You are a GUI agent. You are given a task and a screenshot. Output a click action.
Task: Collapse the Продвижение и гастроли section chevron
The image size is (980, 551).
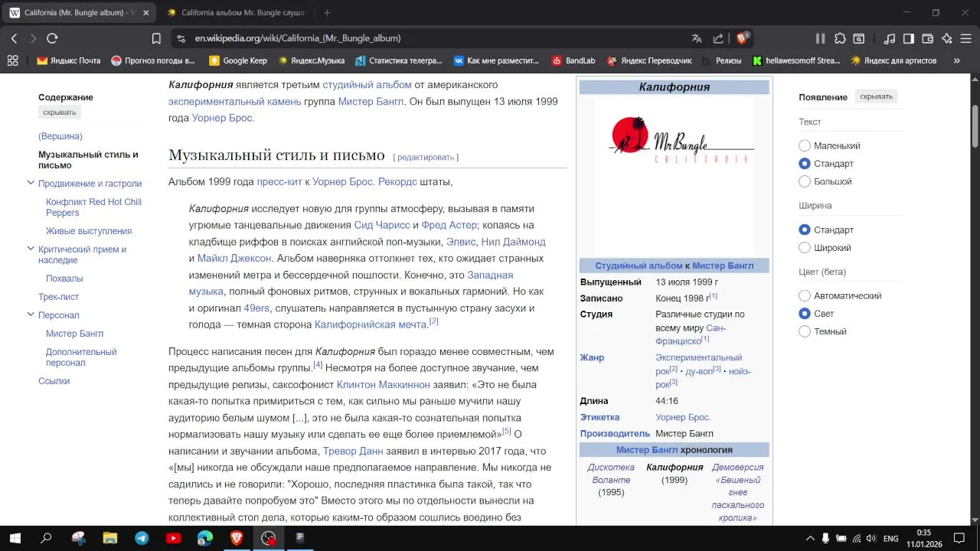click(x=31, y=183)
